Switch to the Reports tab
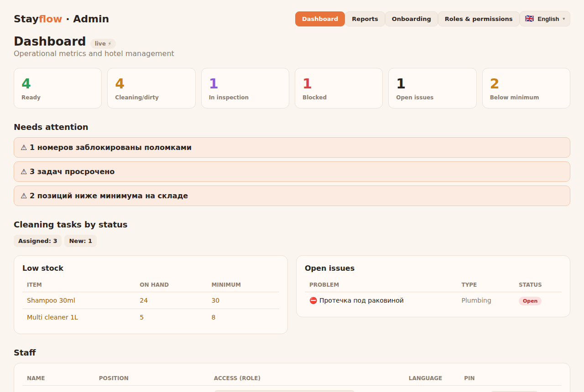The width and height of the screenshot is (584, 392). [365, 19]
